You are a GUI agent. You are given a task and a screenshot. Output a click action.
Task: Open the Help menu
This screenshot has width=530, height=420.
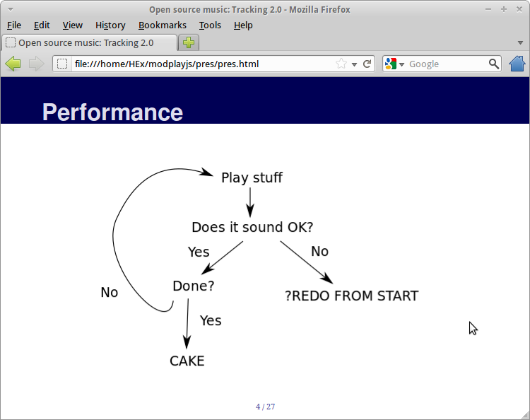pyautogui.click(x=243, y=25)
